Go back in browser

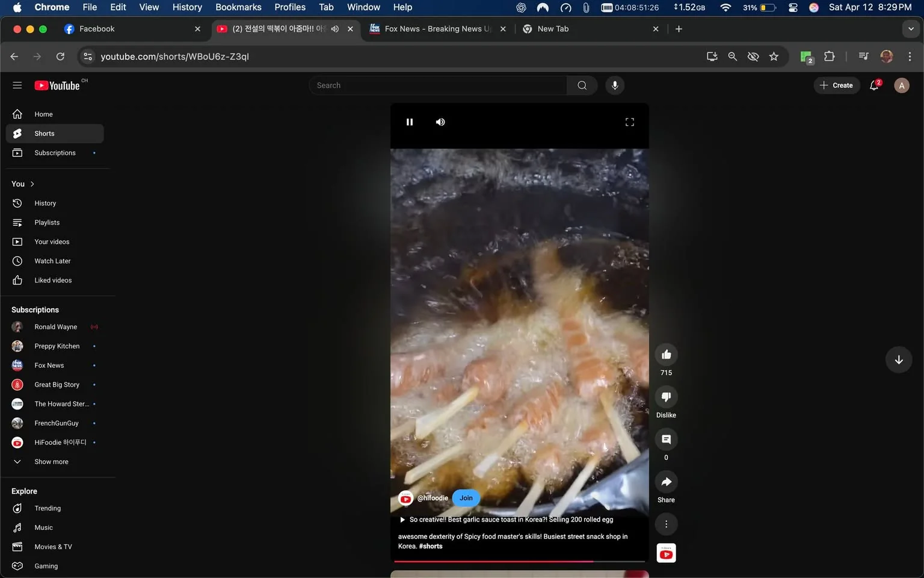coord(14,57)
